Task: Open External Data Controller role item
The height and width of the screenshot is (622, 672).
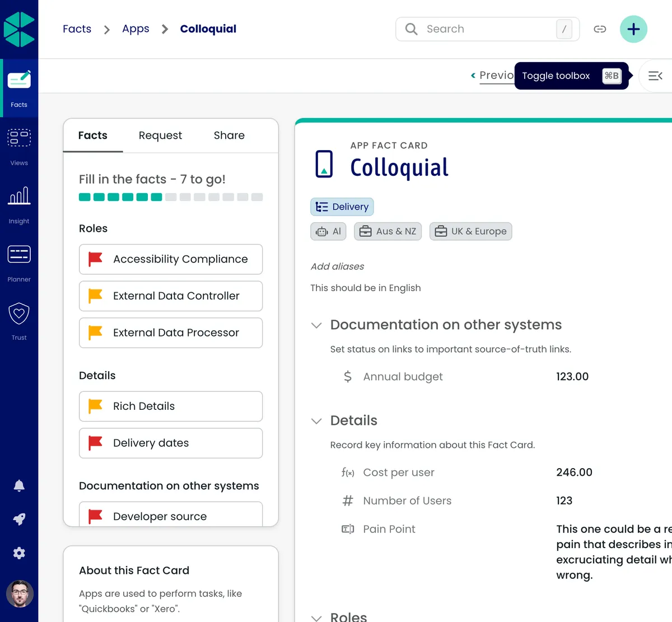Action: tap(171, 296)
